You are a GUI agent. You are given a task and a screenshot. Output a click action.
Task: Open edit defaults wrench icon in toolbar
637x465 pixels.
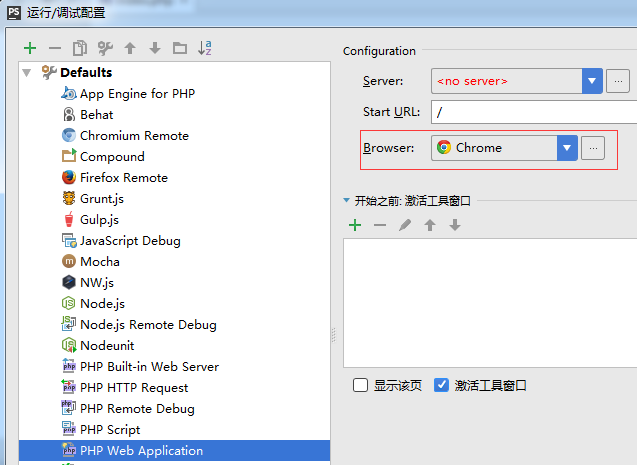[x=105, y=48]
